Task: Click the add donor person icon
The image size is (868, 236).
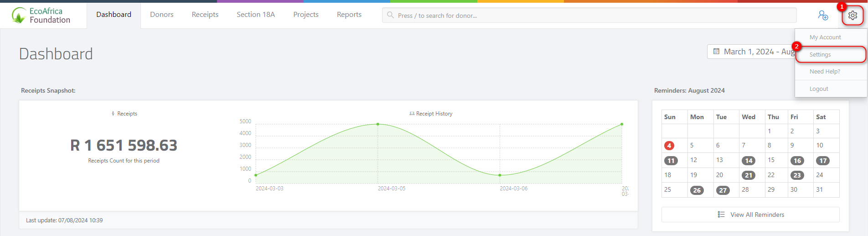Action: [823, 16]
